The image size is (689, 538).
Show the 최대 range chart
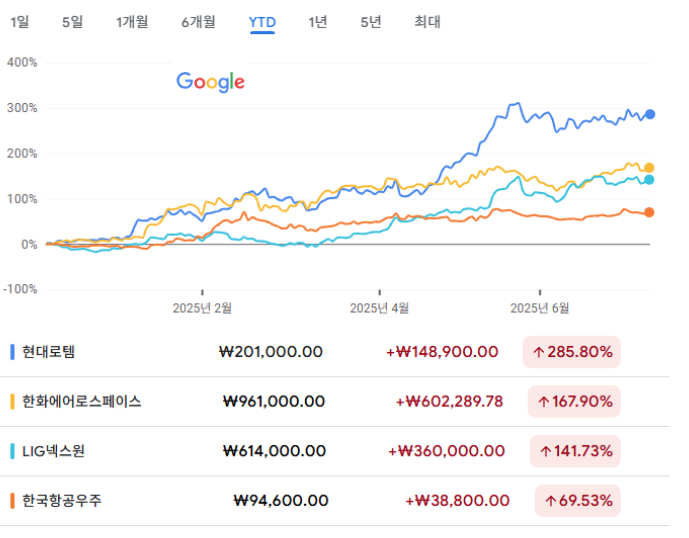427,22
